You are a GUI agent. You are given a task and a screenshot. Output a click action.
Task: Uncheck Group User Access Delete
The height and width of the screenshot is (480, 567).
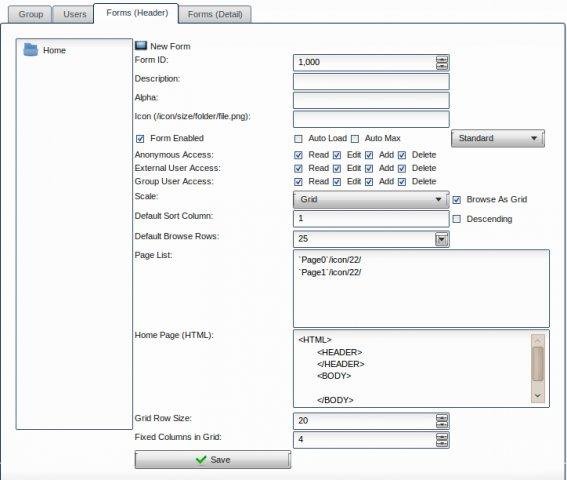(x=402, y=182)
